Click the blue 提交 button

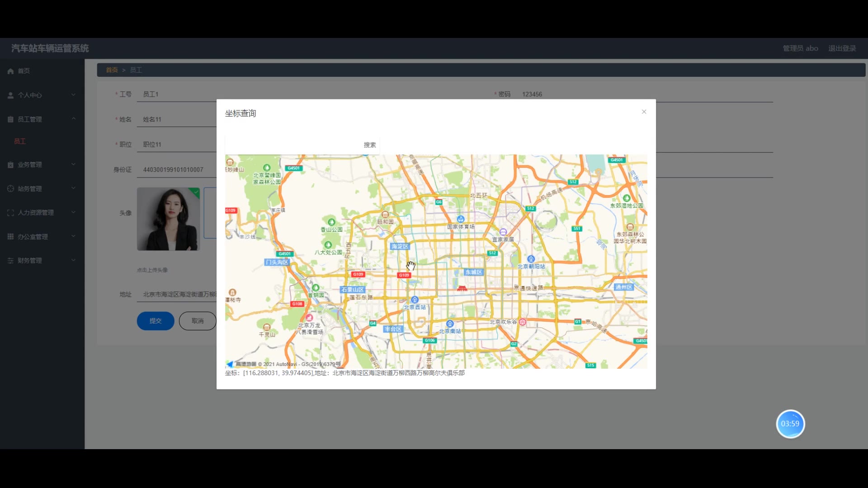point(156,321)
